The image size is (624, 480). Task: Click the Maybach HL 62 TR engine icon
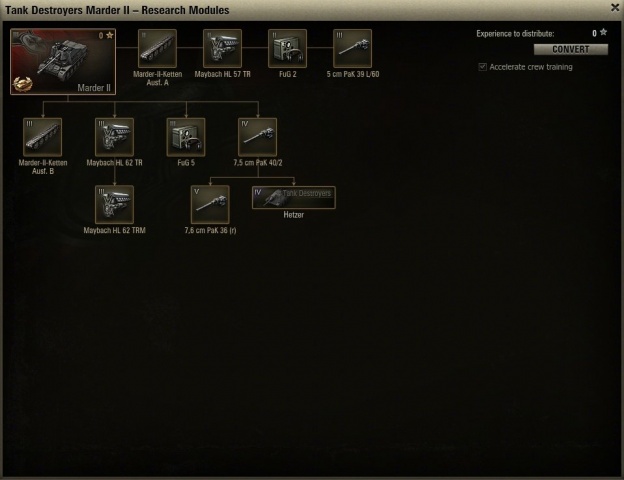click(115, 137)
